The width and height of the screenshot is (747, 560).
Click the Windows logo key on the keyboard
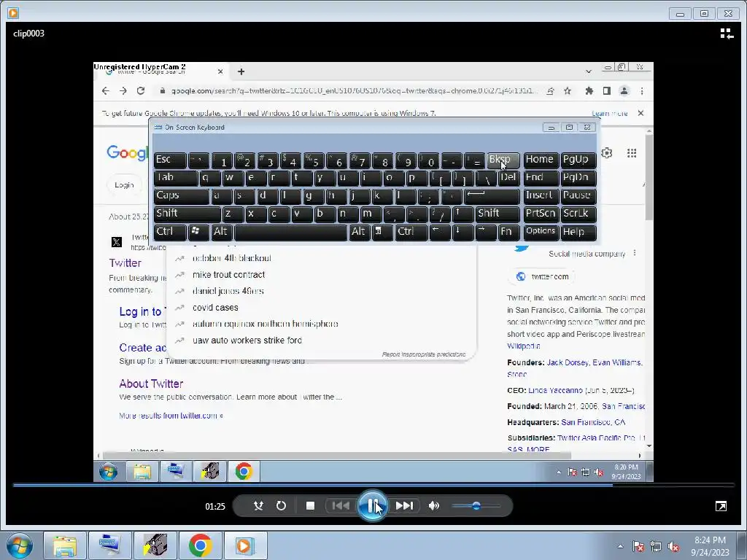coord(198,232)
